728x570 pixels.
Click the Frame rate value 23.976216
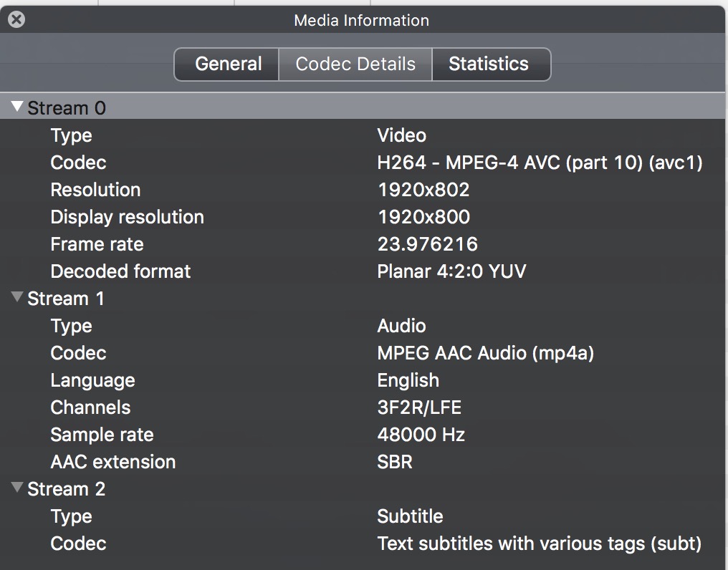coord(427,244)
